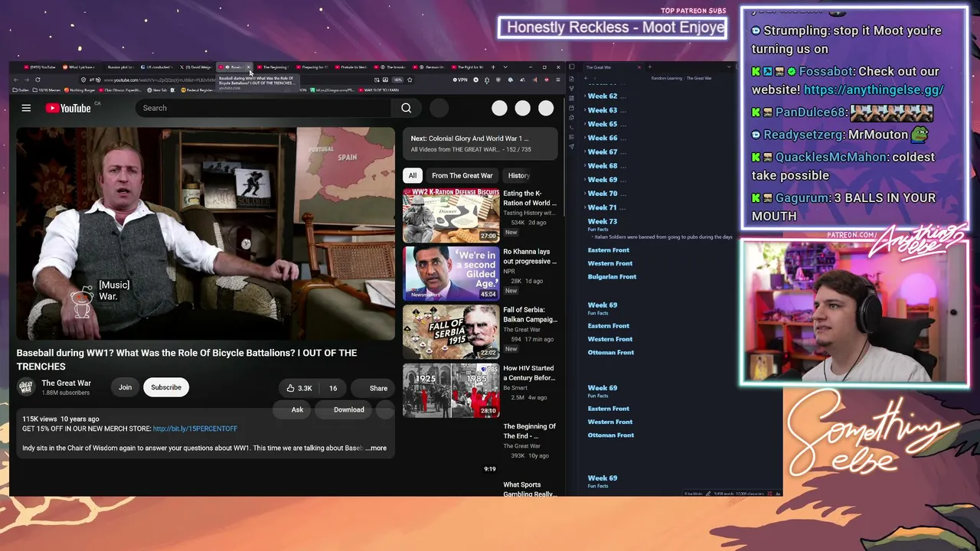The width and height of the screenshot is (980, 551).
Task: Go to the YouTube home logo
Action: (x=68, y=108)
